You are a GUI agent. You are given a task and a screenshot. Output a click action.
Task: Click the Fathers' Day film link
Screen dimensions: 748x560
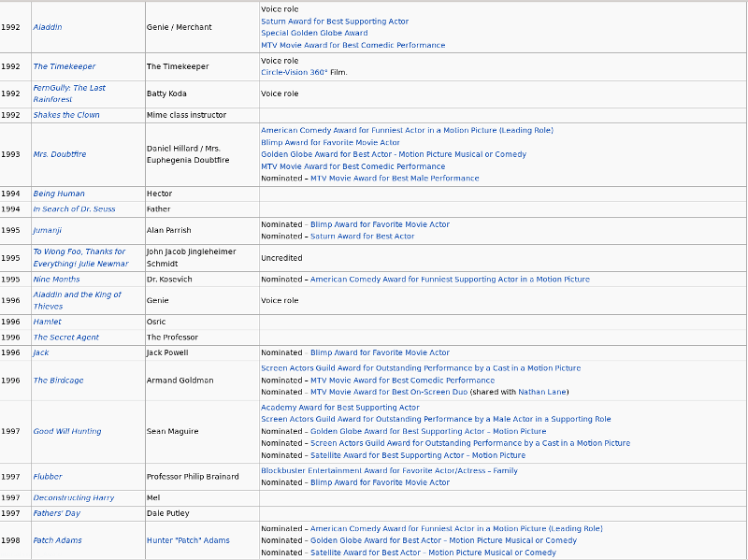pyautogui.click(x=56, y=513)
